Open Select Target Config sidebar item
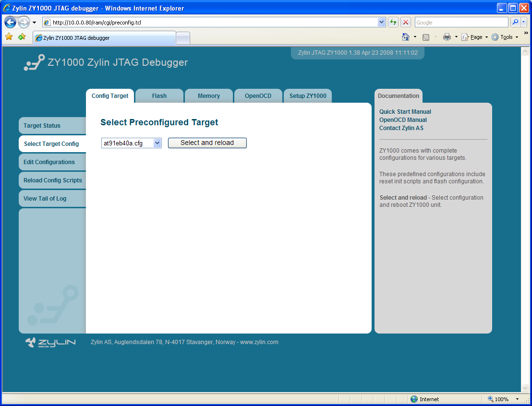Viewport: 532px width, 406px height. [x=53, y=144]
